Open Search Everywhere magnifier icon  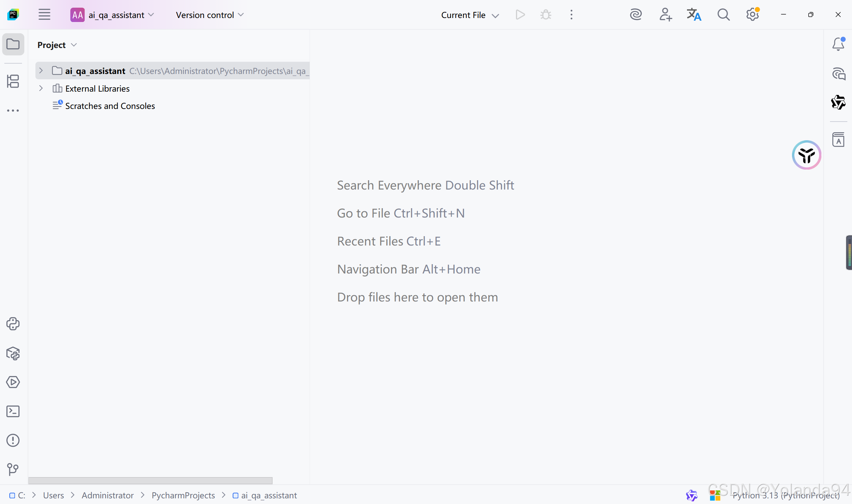tap(723, 15)
